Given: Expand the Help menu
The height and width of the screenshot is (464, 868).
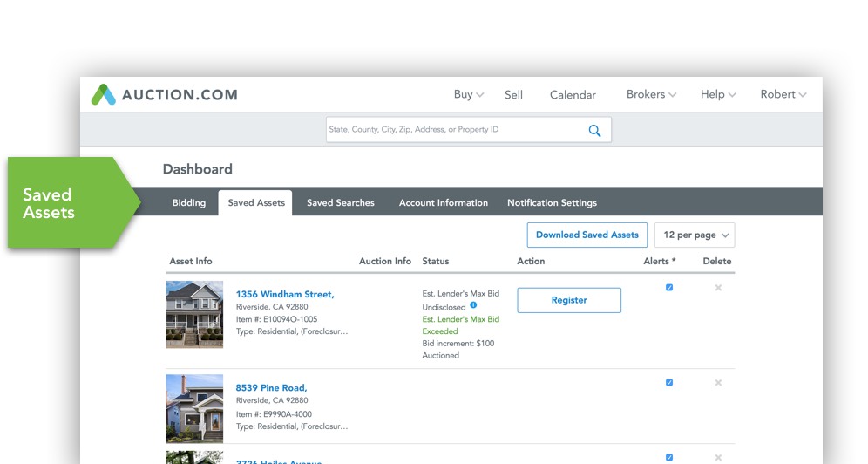Looking at the screenshot, I should (x=718, y=95).
